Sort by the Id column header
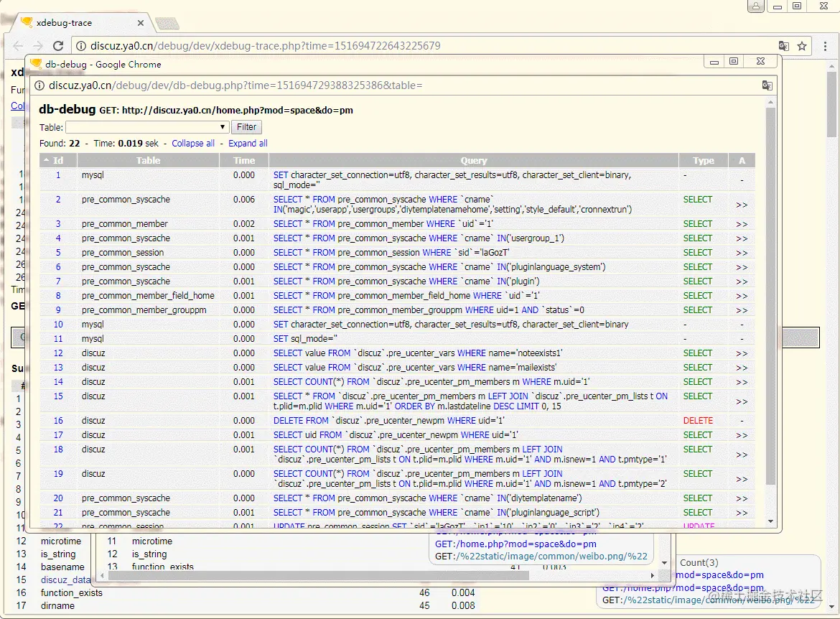840x619 pixels. pos(58,161)
